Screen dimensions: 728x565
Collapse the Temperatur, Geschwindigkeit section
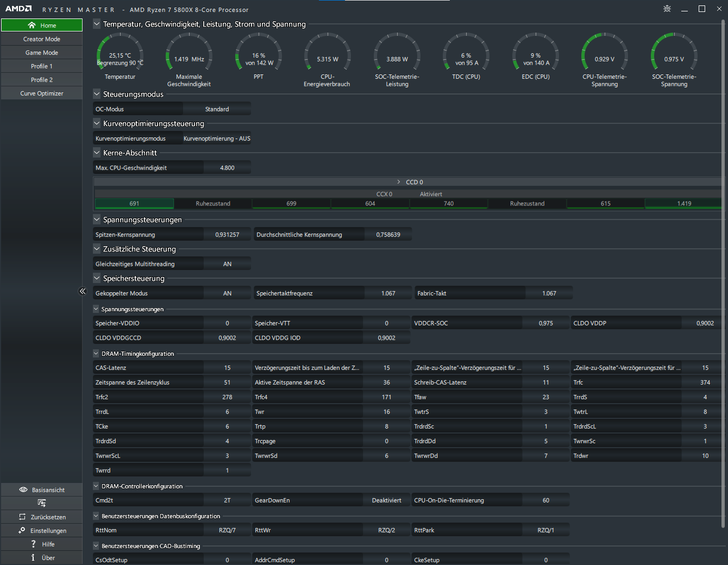click(x=97, y=24)
